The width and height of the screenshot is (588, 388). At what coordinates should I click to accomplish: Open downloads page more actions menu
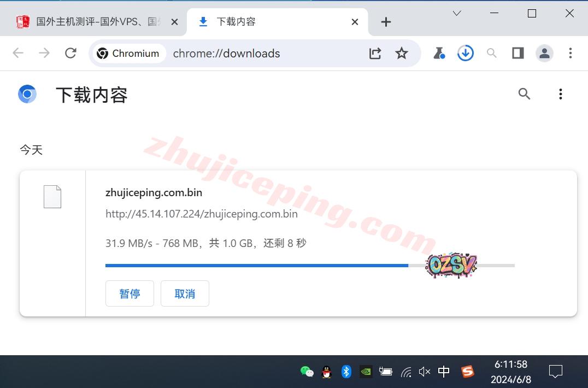point(560,94)
